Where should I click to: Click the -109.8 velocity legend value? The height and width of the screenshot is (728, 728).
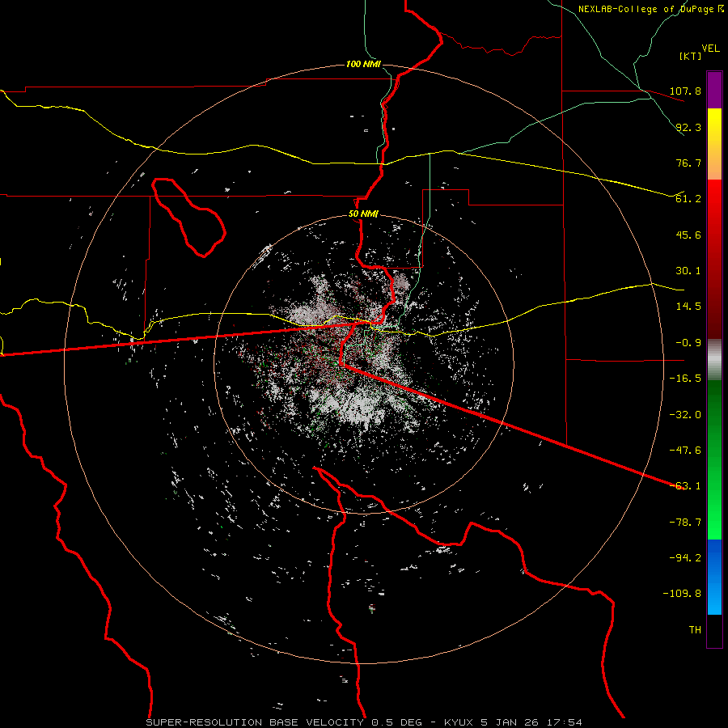coord(682,594)
